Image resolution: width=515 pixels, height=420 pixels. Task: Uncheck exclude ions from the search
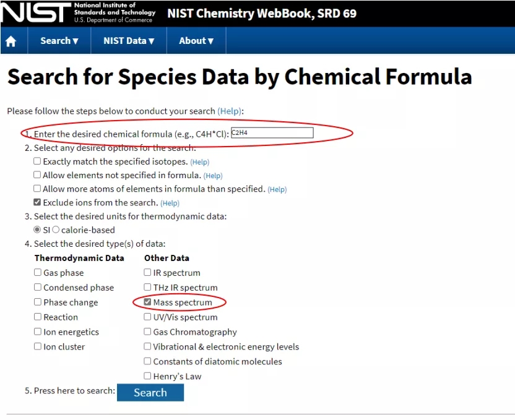click(x=38, y=202)
